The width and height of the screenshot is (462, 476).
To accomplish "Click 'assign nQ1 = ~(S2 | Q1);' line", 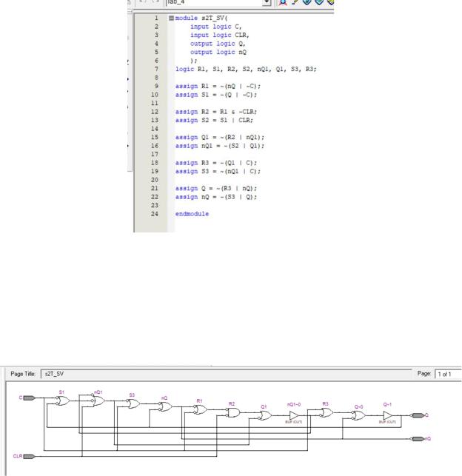I will click(x=220, y=146).
